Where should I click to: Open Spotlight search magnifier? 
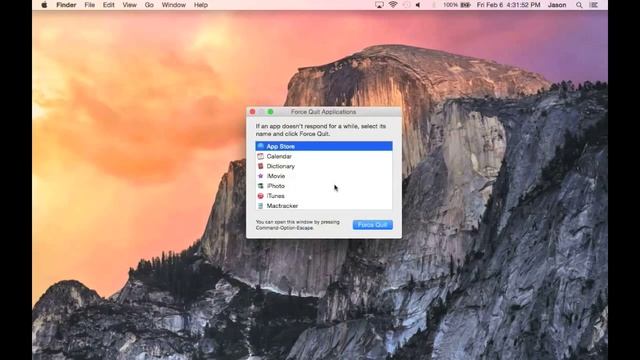tap(579, 5)
